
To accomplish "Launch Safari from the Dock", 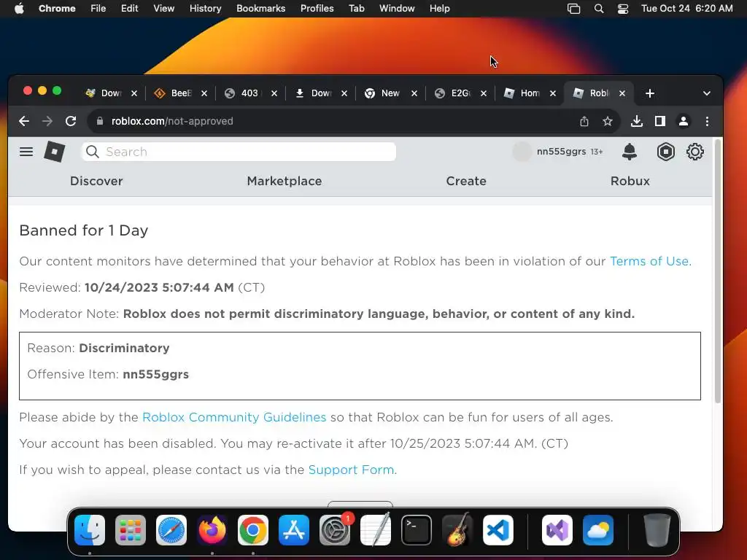I will (171, 530).
